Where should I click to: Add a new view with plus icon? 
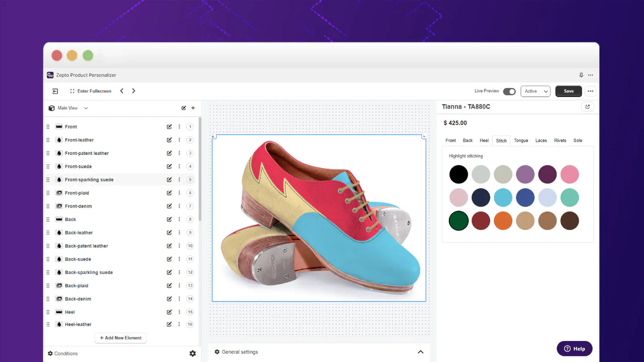point(193,108)
